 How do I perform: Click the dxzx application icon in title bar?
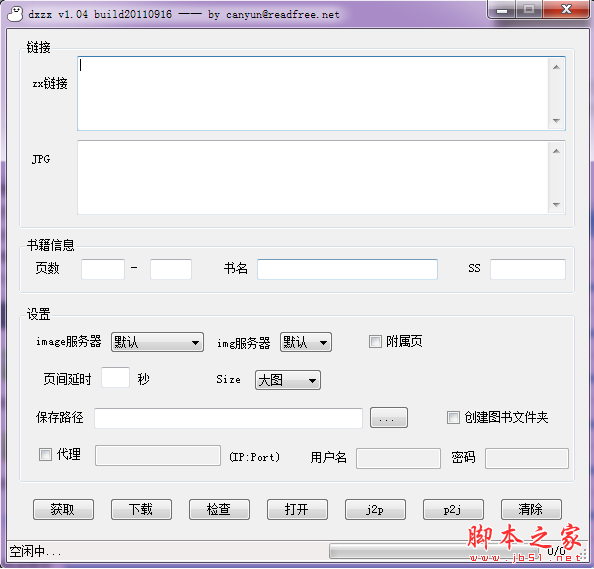15,14
